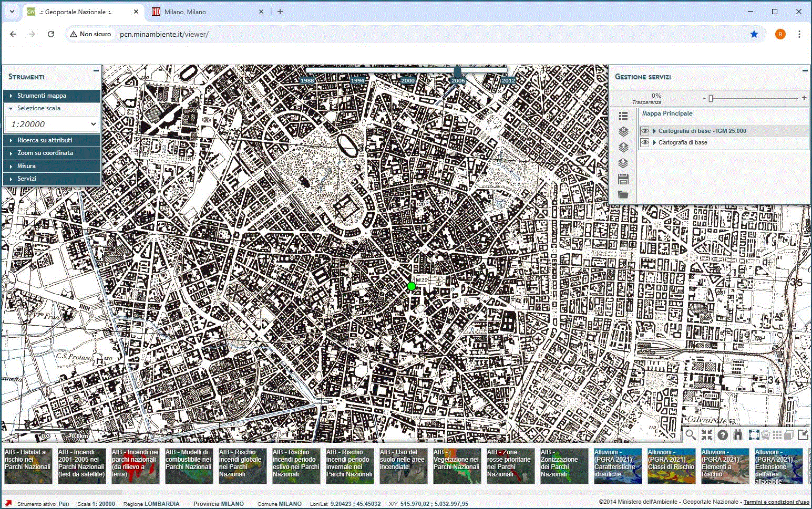Move layer up using stack arrow icon

pos(623,147)
